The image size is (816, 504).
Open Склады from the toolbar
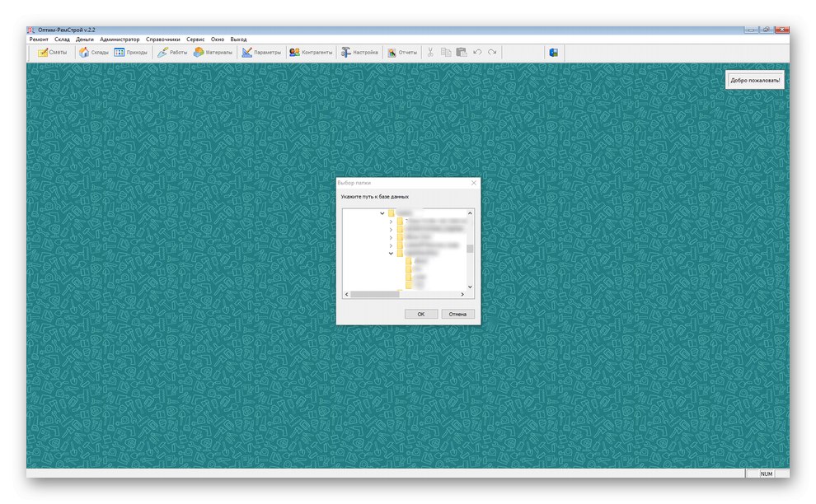[x=94, y=53]
